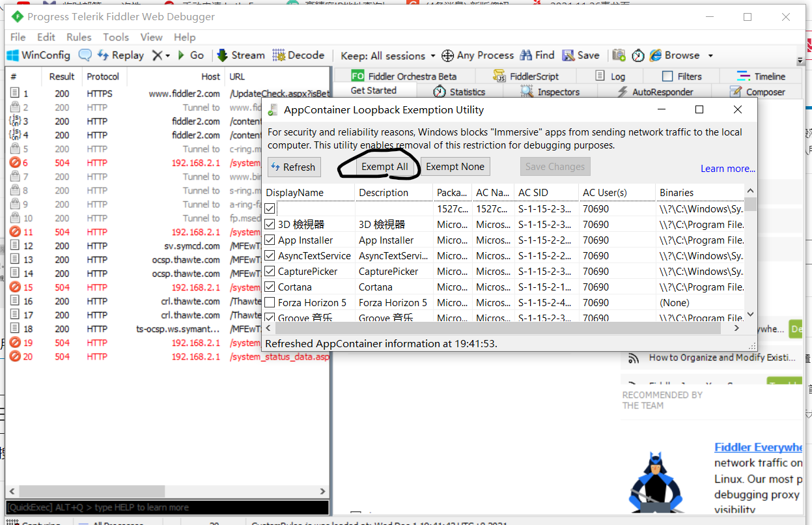Toggle the checkbox for 3D 檢視器

coord(270,224)
